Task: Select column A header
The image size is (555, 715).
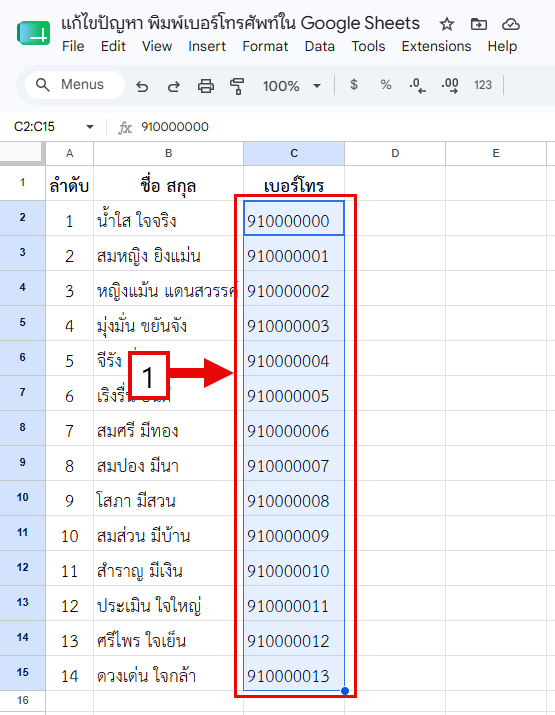Action: click(x=69, y=153)
